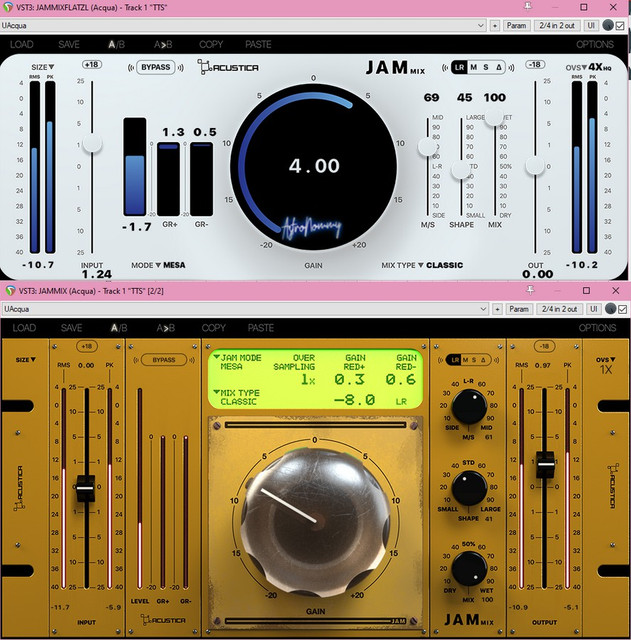The image size is (631, 640).
Task: Toggle the enable checkbox in bottom window
Action: click(x=622, y=309)
